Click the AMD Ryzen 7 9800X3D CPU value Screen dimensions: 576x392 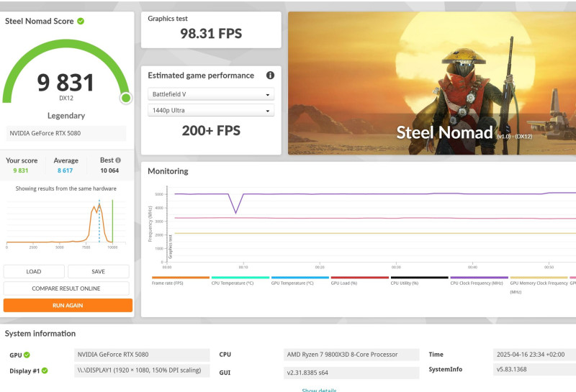click(x=351, y=355)
